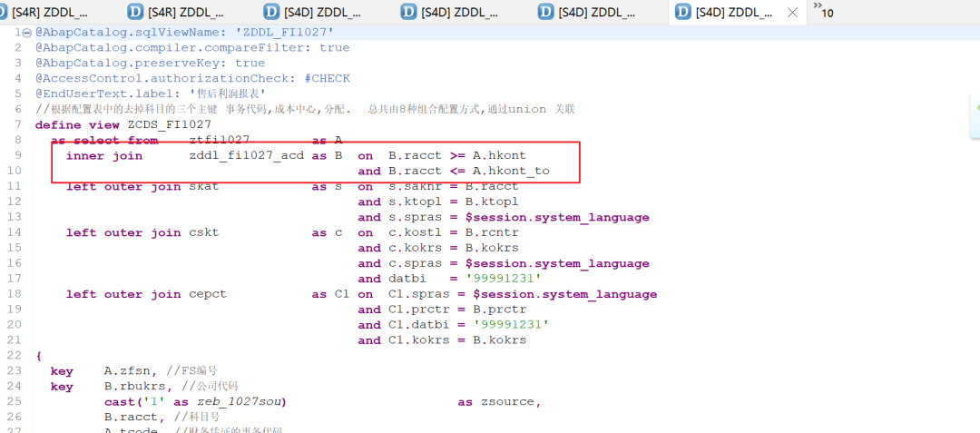
Task: Click the zeb_1027sou cast type
Action: (x=239, y=402)
